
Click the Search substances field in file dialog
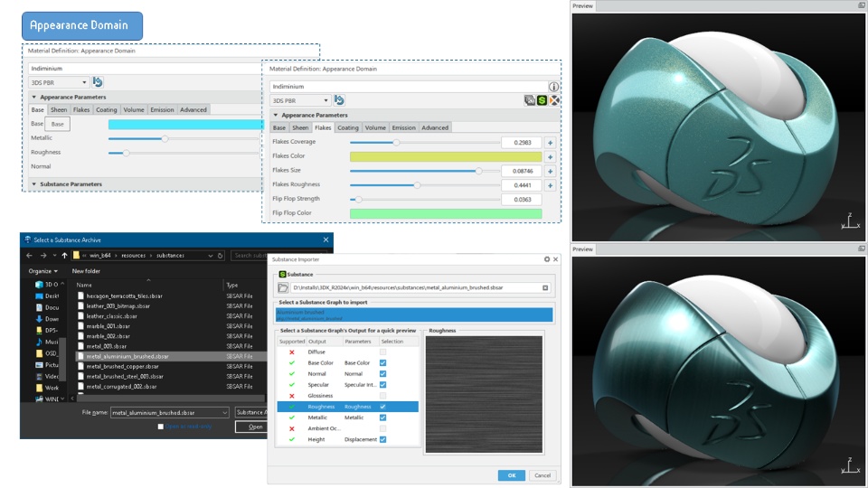pos(248,255)
